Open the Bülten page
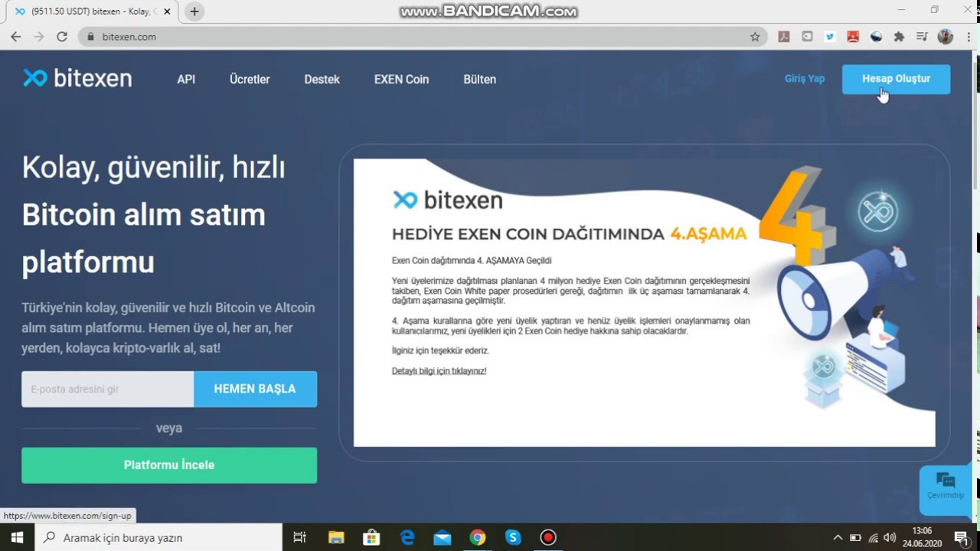Viewport: 980px width, 551px height. 479,79
